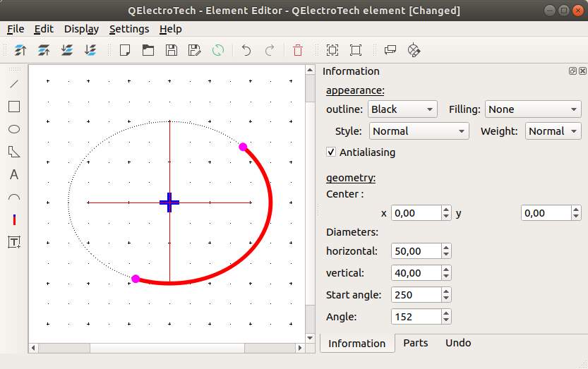Click the send to back icon
This screenshot has height=369, width=588.
click(x=90, y=50)
